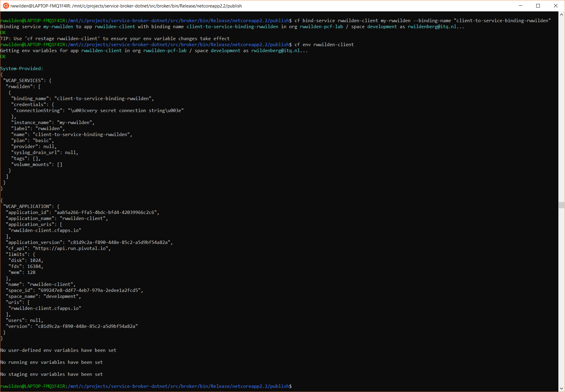Close the terminal window
The height and width of the screenshot is (392, 565).
555,6
